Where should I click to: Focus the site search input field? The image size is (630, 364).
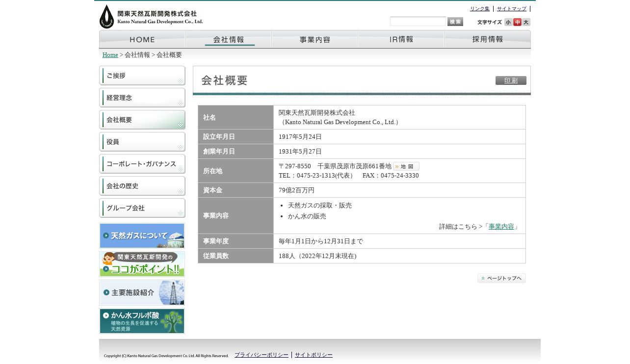coord(418,22)
